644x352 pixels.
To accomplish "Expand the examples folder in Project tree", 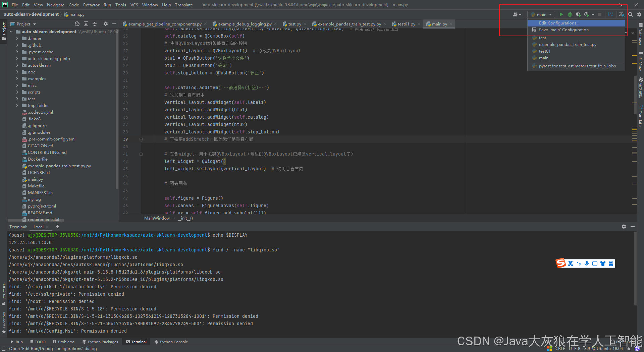I will point(17,78).
